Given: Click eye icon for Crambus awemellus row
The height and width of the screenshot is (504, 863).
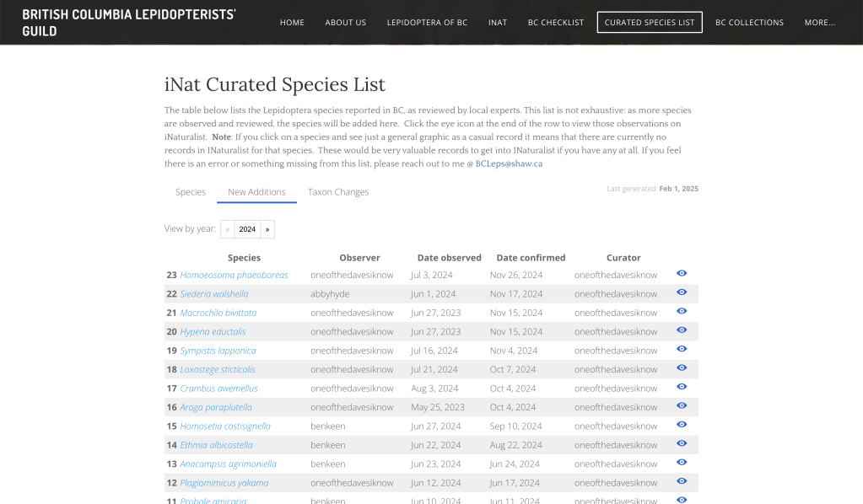Looking at the screenshot, I should [682, 387].
